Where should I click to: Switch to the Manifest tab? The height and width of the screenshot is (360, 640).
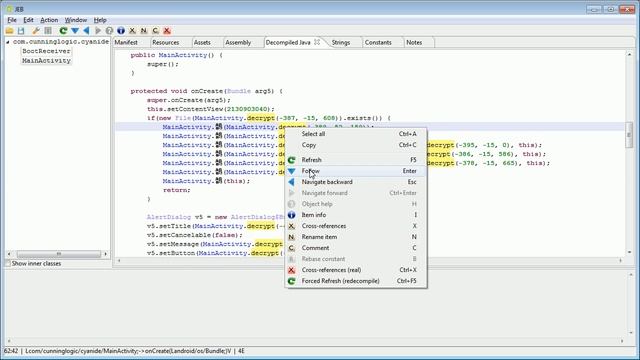tap(126, 42)
